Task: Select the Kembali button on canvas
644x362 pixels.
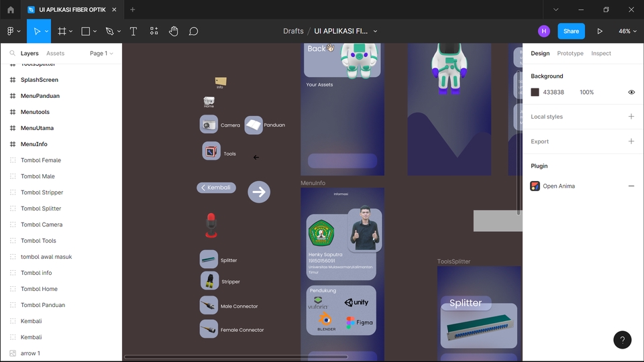Action: click(216, 188)
